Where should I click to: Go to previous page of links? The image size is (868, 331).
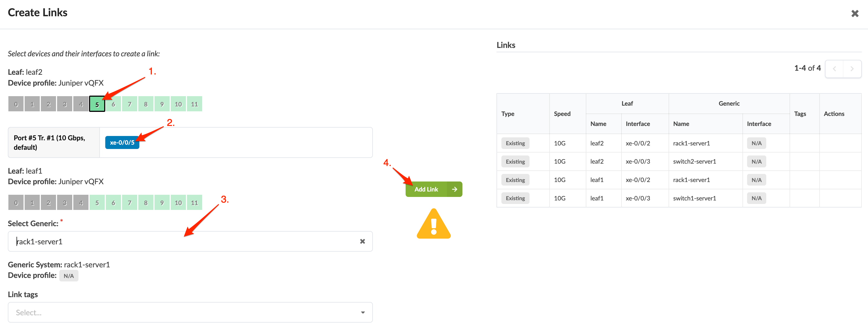coord(834,69)
